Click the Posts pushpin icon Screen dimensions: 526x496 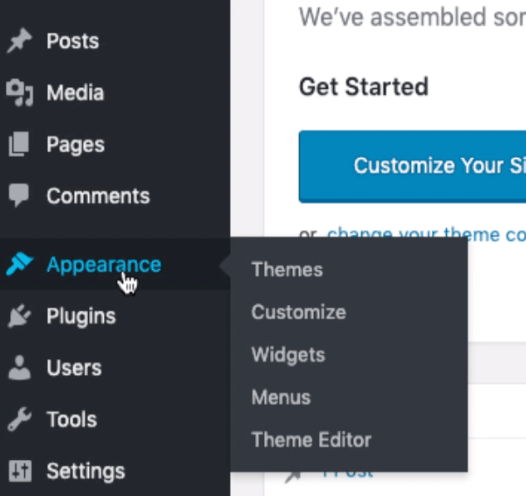[x=19, y=41]
